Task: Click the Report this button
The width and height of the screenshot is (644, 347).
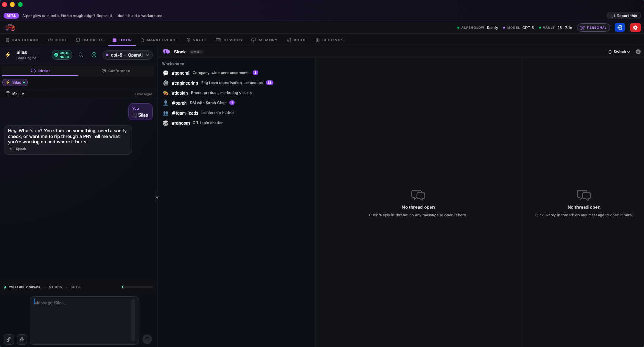Action: pos(624,16)
